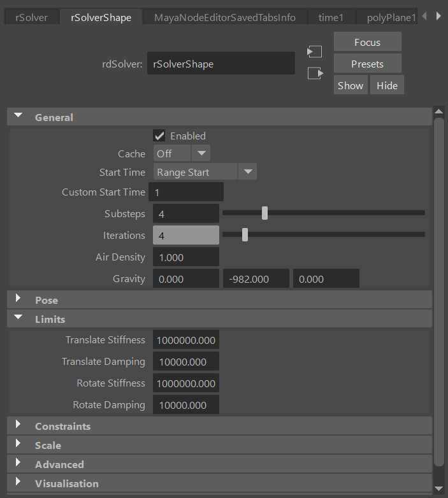Open the Cache dropdown
Image resolution: width=448 pixels, height=498 pixels.
click(x=182, y=153)
